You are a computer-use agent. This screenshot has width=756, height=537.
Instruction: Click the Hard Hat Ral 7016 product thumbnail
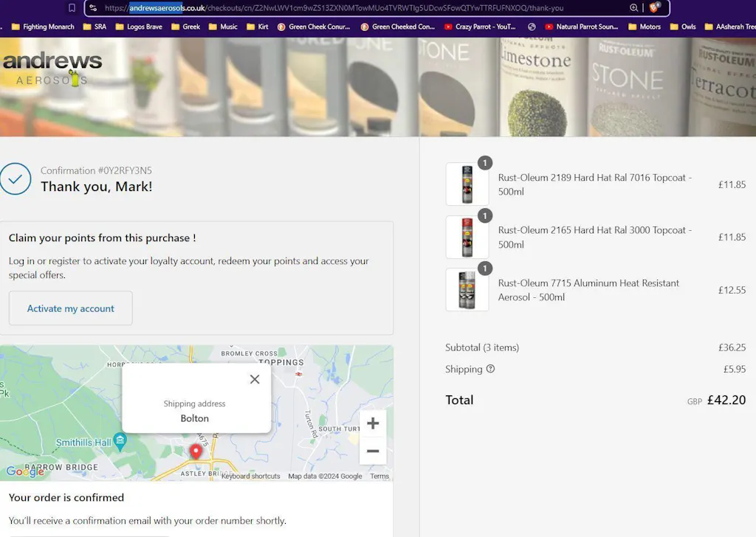tap(467, 184)
